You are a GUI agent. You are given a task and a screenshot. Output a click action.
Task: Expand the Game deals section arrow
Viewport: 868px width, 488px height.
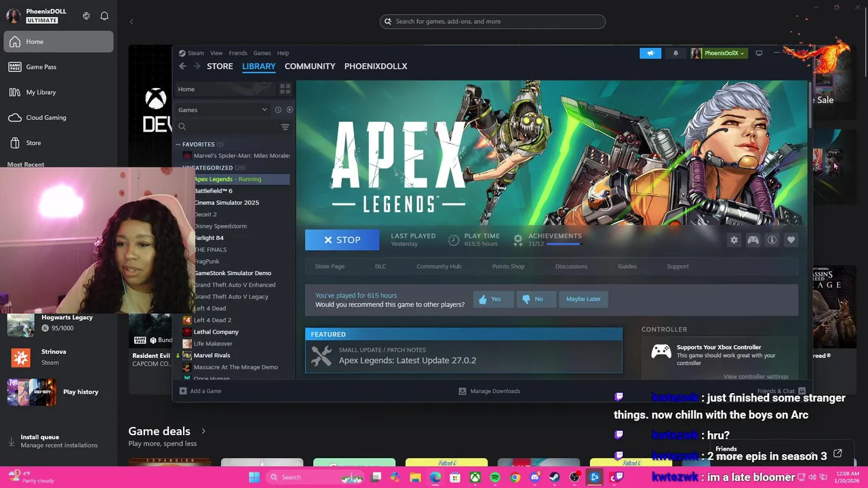coord(203,431)
